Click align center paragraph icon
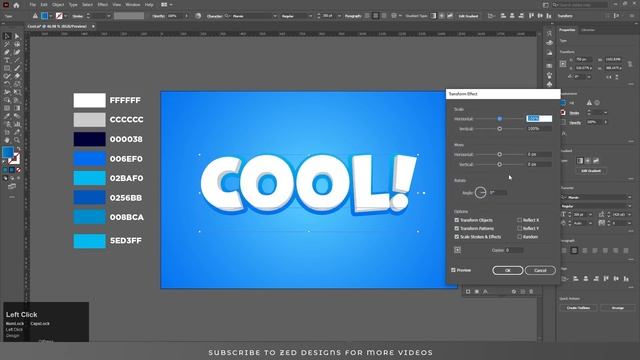640x360 pixels. pos(574,250)
